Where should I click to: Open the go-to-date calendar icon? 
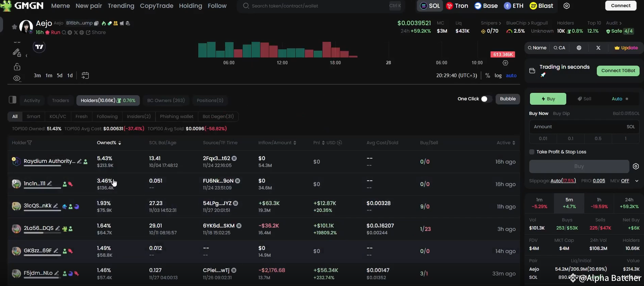(x=85, y=75)
